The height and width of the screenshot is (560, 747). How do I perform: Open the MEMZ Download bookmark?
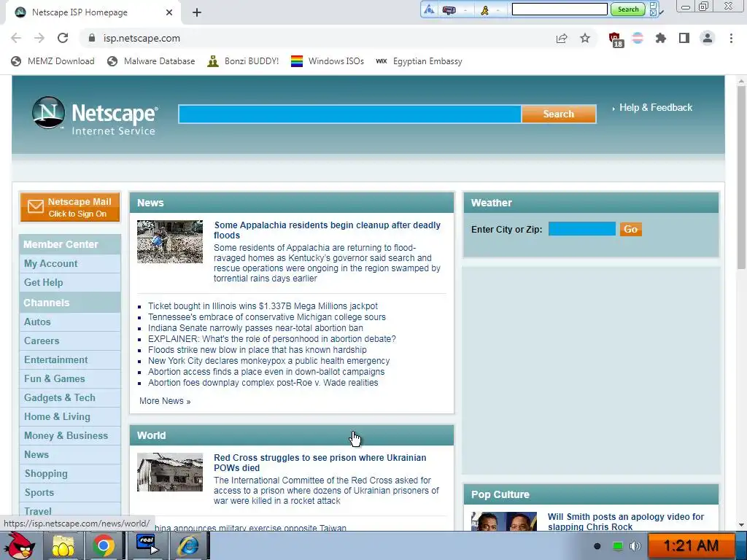tap(53, 61)
